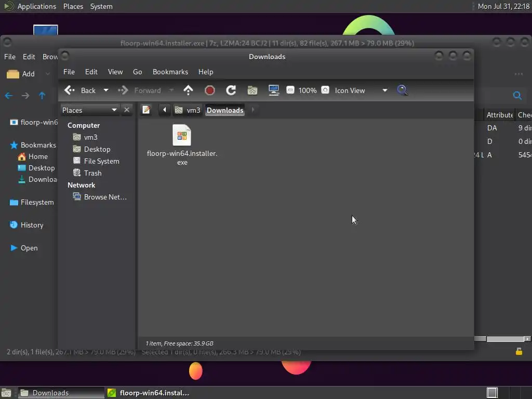
Task: Open the Bookmarks menu
Action: (170, 72)
